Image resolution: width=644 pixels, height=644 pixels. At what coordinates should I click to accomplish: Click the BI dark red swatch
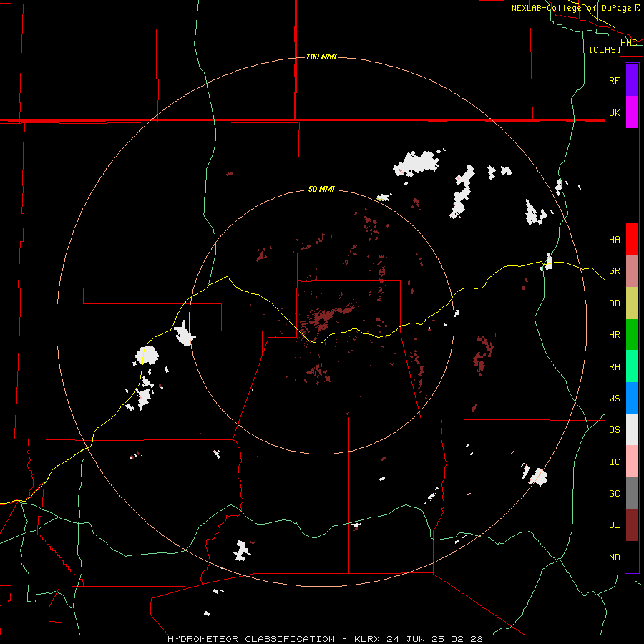coord(632,525)
